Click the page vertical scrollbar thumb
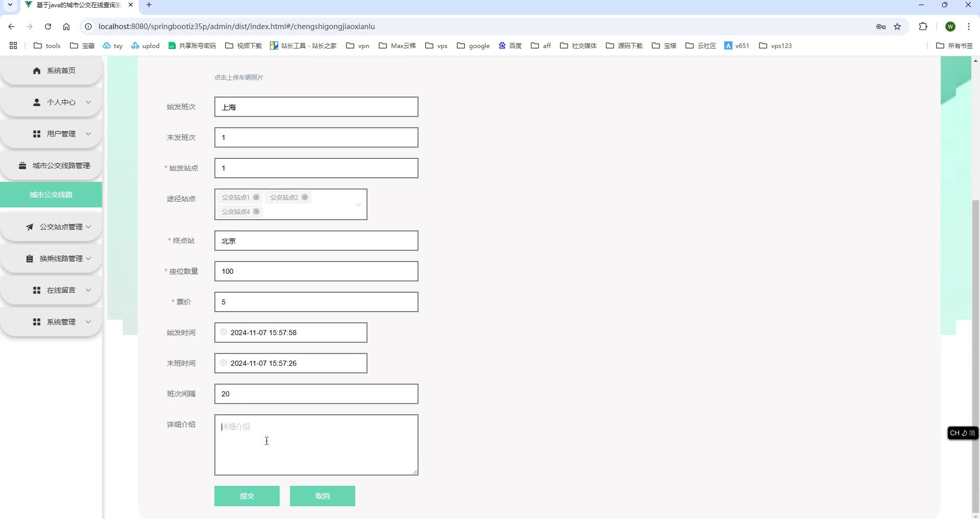Image resolution: width=980 pixels, height=519 pixels. pyautogui.click(x=975, y=355)
